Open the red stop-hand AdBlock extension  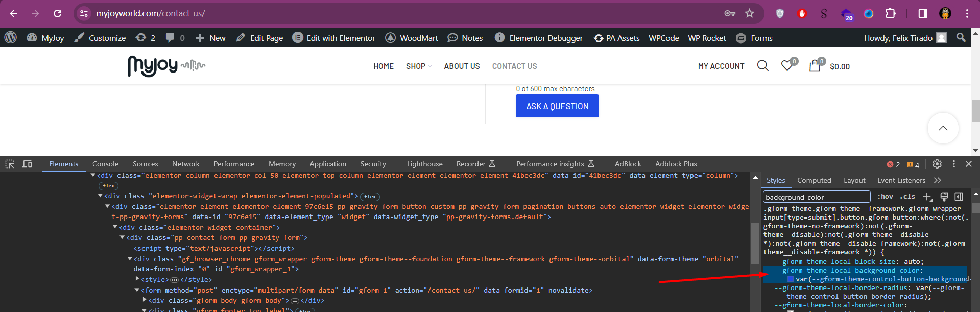tap(802, 13)
